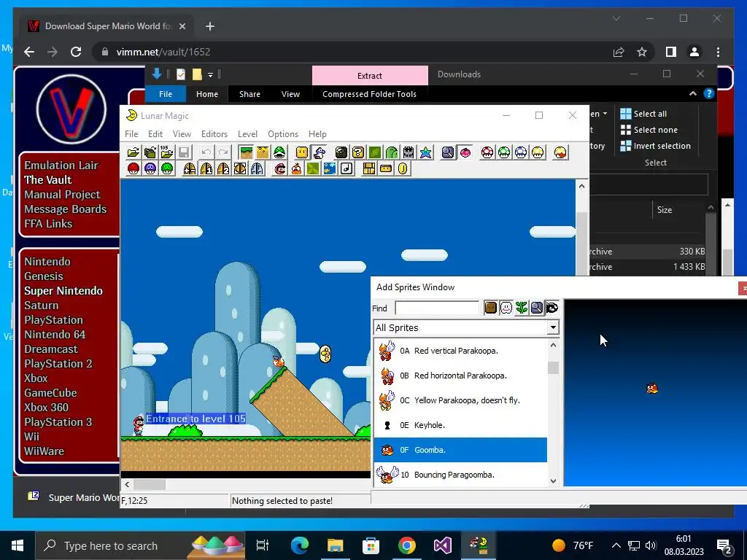Viewport: 747px width, 560px height.
Task: Click the white Boo ghost filter icon in Add Sprites
Action: coord(506,308)
